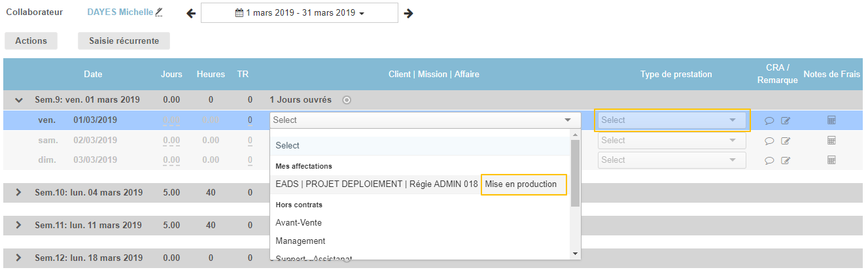Go to previous month with left arrow
868x272 pixels.
(x=191, y=13)
